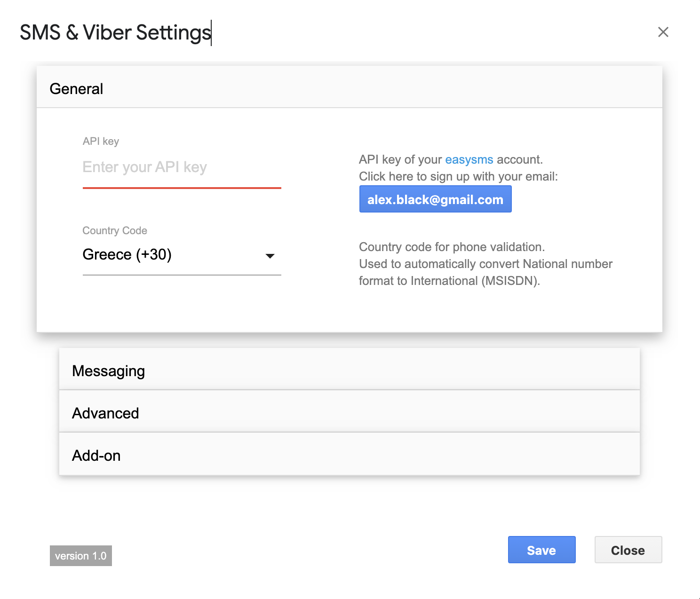Close settings using the Close button

click(x=628, y=550)
